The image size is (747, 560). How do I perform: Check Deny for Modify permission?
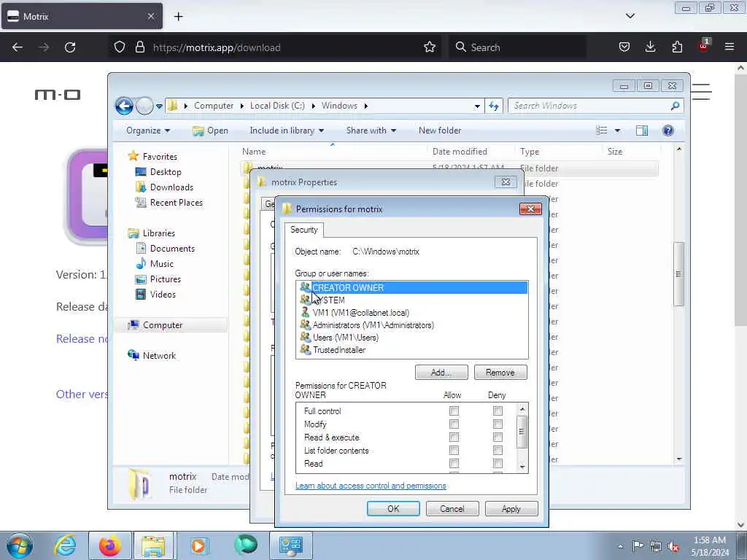click(498, 424)
